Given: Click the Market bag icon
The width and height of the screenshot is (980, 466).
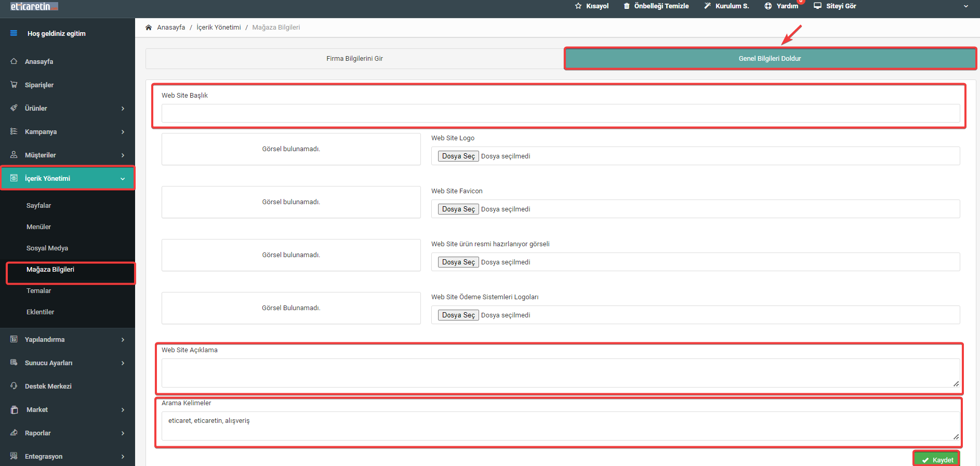Looking at the screenshot, I should coord(15,409).
